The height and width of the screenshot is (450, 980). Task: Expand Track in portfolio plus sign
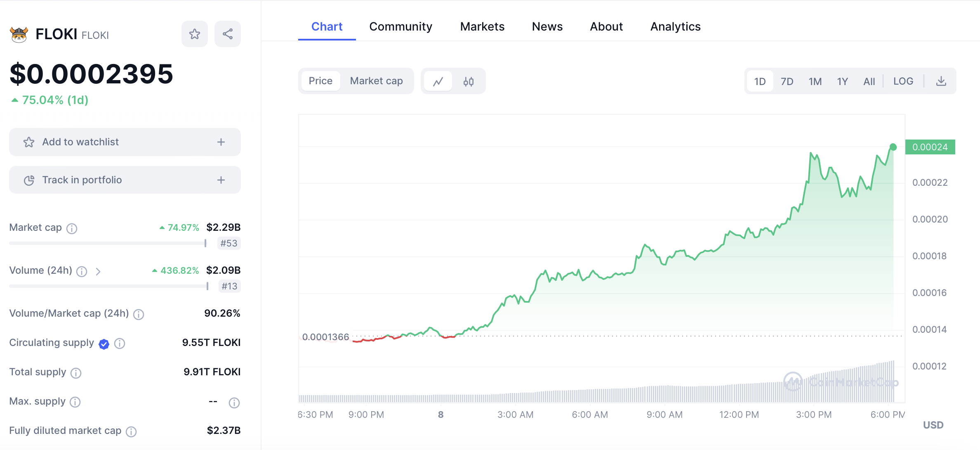point(221,180)
